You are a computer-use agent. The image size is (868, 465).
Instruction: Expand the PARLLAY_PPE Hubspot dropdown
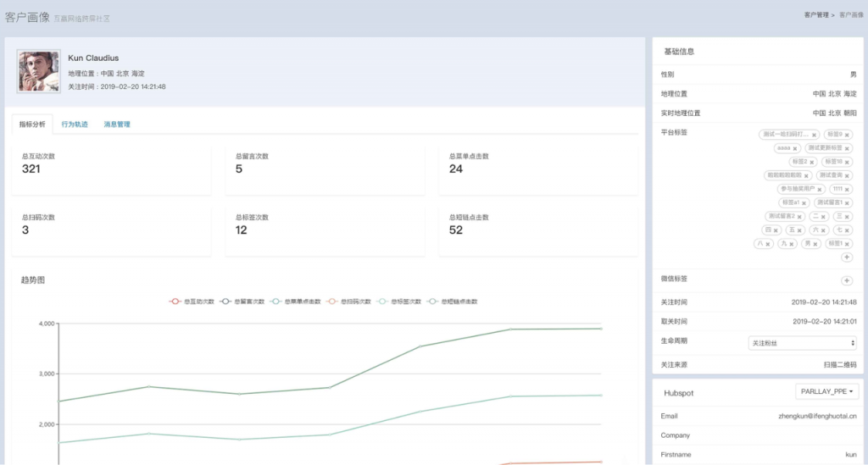pyautogui.click(x=827, y=391)
